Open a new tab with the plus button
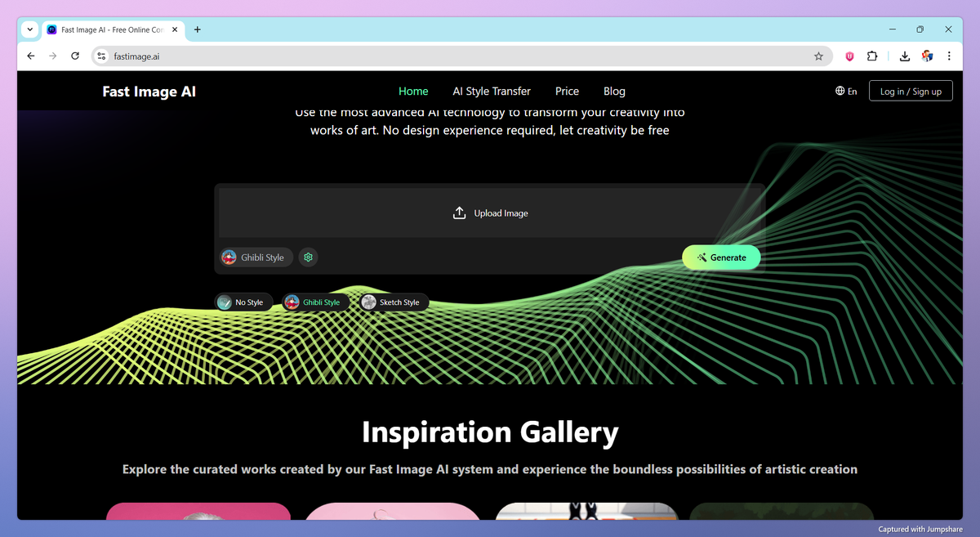The width and height of the screenshot is (980, 537). (197, 29)
